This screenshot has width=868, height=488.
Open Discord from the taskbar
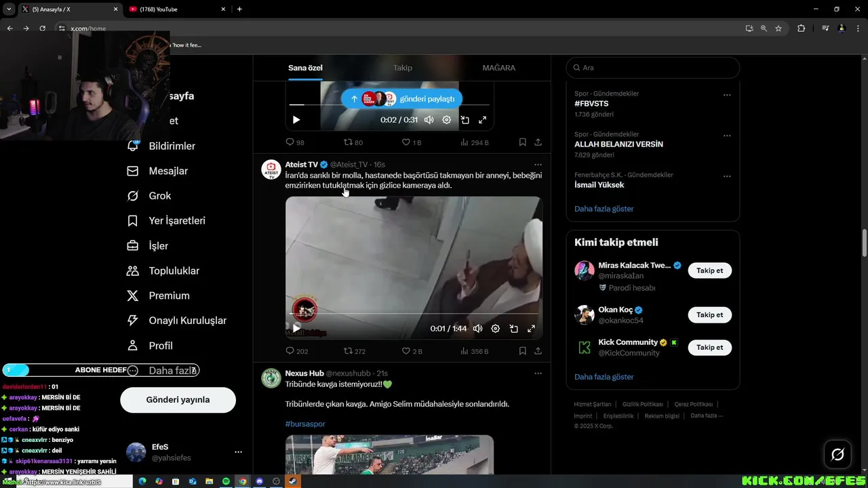click(x=259, y=481)
